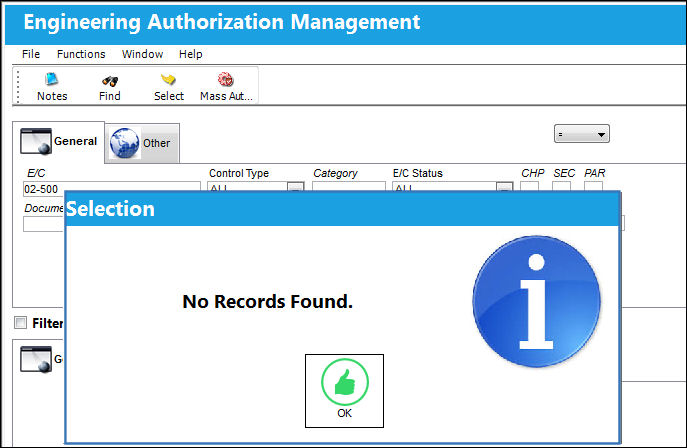Click the General tab window icon

(x=36, y=141)
